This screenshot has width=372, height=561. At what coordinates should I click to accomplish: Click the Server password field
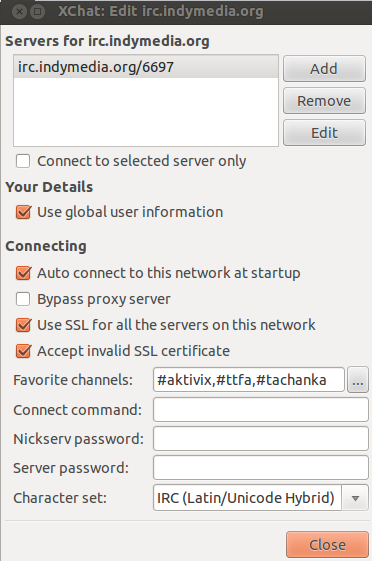tap(261, 468)
